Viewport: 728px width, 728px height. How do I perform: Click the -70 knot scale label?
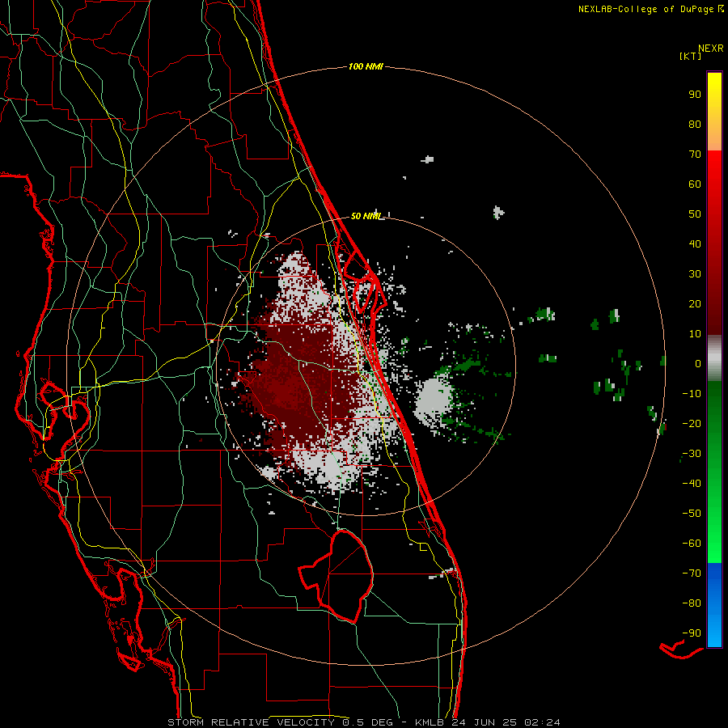(x=692, y=573)
